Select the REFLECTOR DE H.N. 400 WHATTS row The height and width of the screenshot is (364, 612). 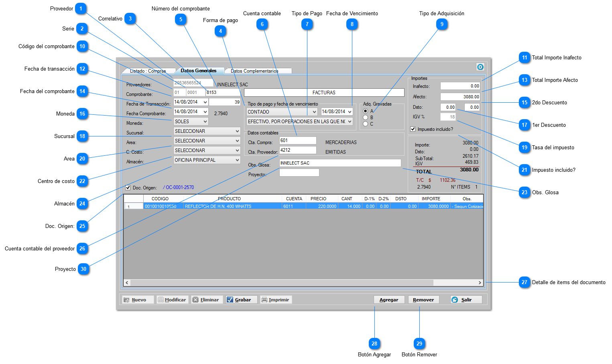303,206
